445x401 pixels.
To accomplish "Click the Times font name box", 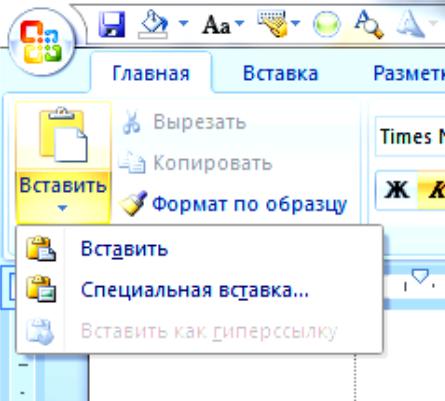I will tap(410, 136).
